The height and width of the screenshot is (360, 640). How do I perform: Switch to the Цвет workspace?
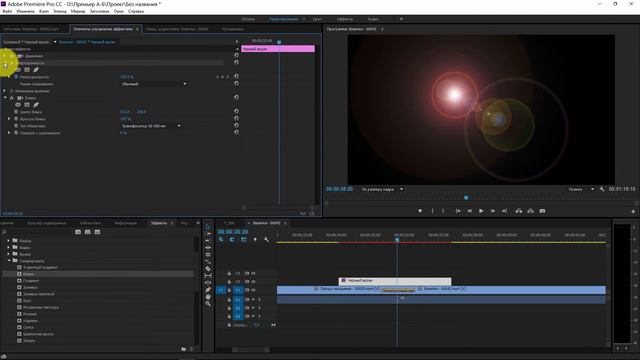[x=317, y=19]
